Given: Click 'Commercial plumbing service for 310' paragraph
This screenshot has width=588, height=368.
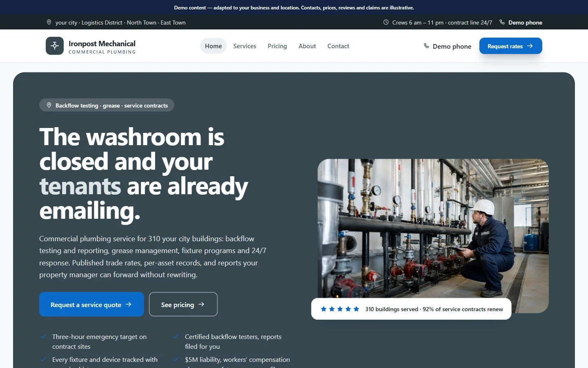Looking at the screenshot, I should (x=153, y=256).
